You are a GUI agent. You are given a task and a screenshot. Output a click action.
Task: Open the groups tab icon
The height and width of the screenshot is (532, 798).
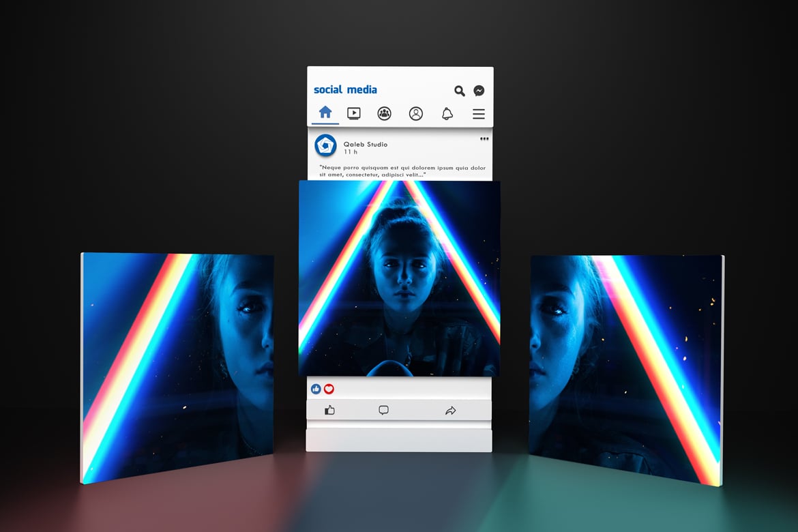(384, 113)
